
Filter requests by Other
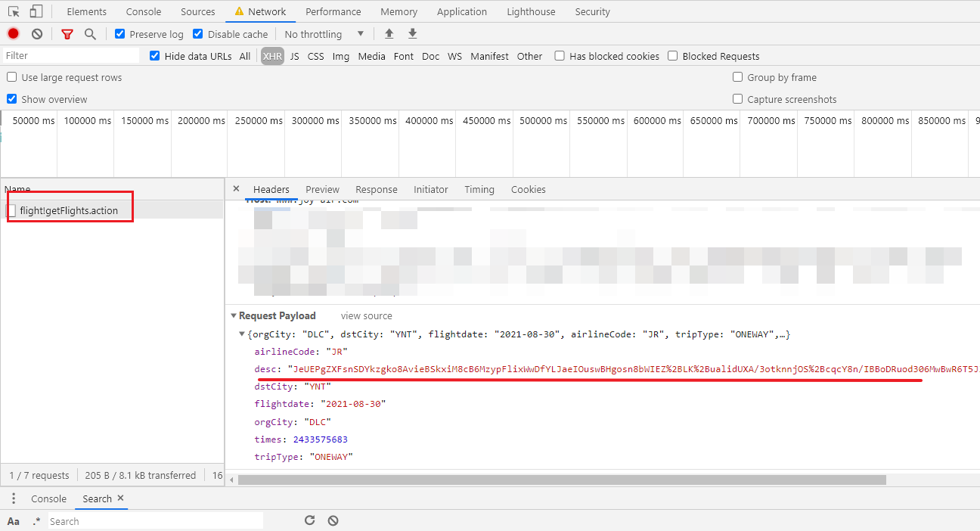click(530, 56)
